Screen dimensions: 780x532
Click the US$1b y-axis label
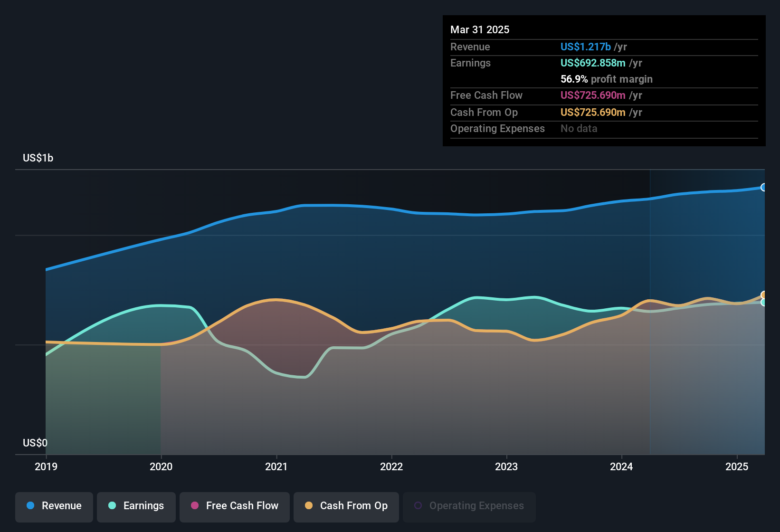[38, 158]
